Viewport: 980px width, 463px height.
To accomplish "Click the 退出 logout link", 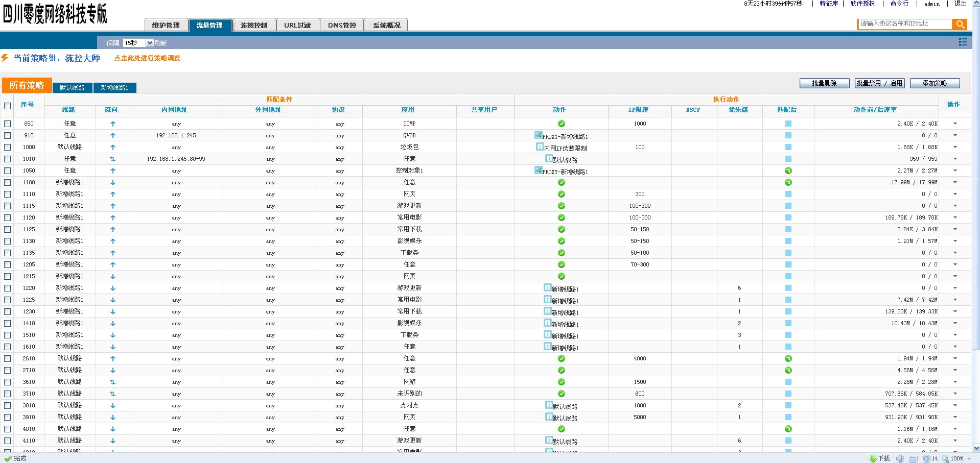I will (961, 4).
